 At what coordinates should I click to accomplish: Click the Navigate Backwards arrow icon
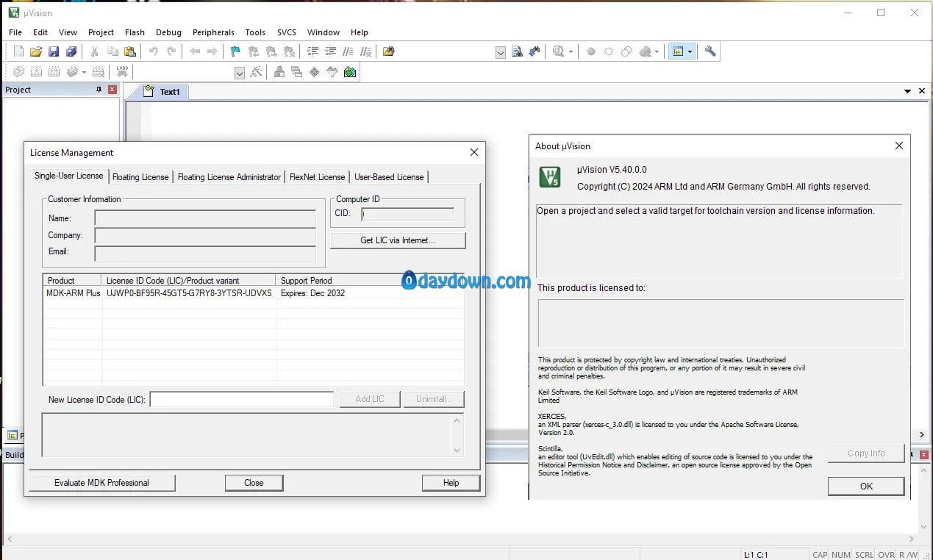click(x=195, y=51)
